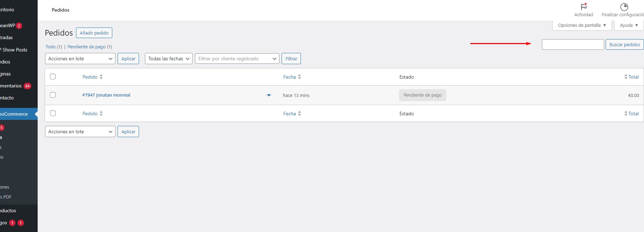Sort orders by Total column arrows
The width and height of the screenshot is (644, 232).
pyautogui.click(x=626, y=77)
